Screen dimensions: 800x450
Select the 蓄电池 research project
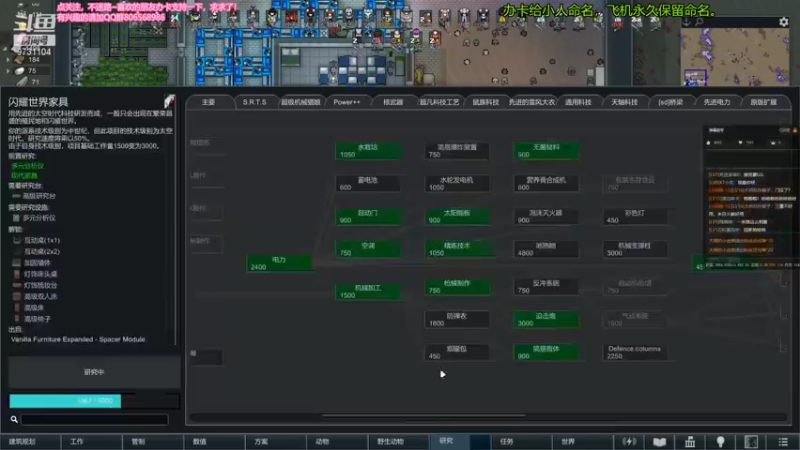[367, 184]
